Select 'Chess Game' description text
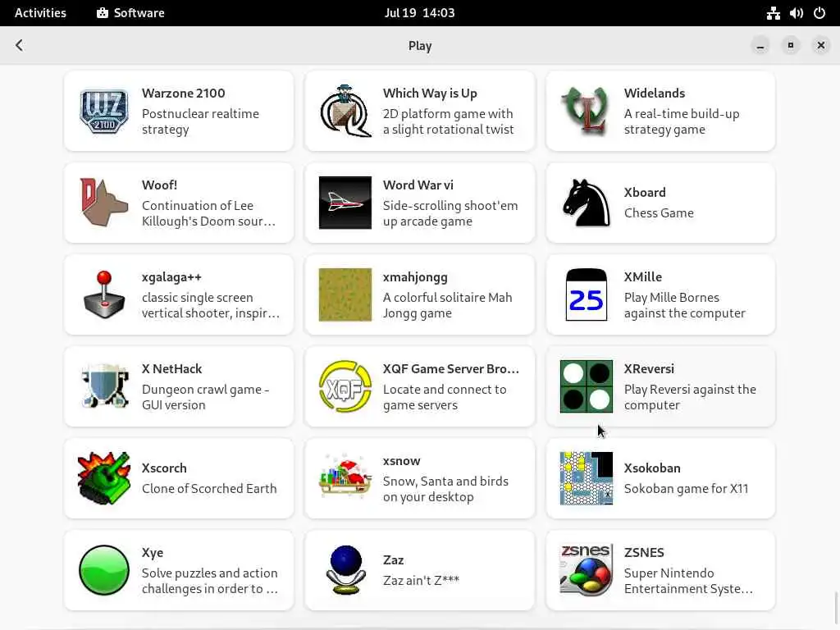The image size is (840, 630). tap(659, 213)
